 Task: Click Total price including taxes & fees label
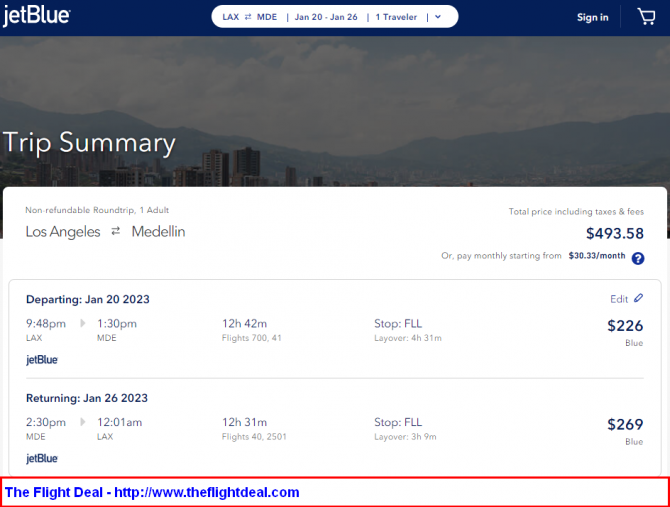click(576, 211)
